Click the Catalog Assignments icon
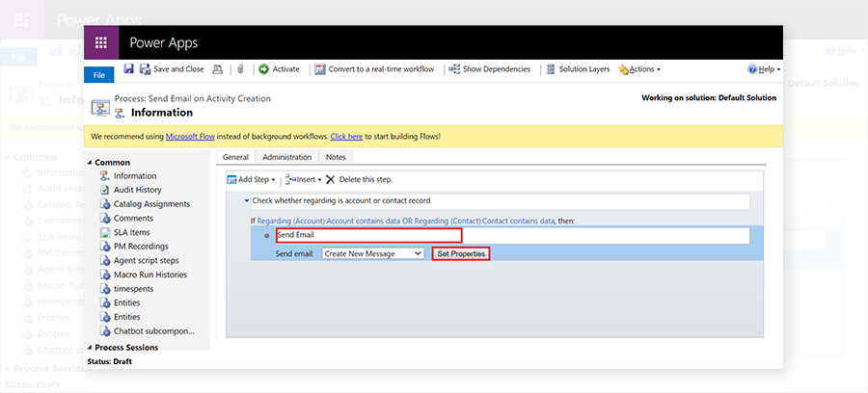The width and height of the screenshot is (868, 393). coord(104,204)
